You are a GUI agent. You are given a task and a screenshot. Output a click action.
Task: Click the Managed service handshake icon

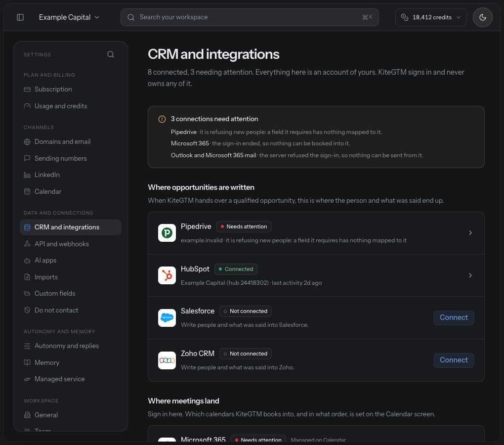tap(27, 379)
